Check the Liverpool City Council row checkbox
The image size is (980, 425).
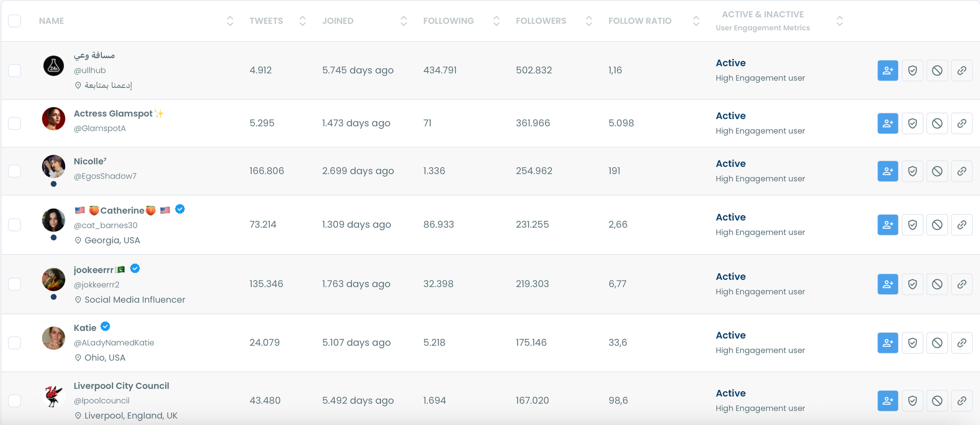[x=15, y=401]
